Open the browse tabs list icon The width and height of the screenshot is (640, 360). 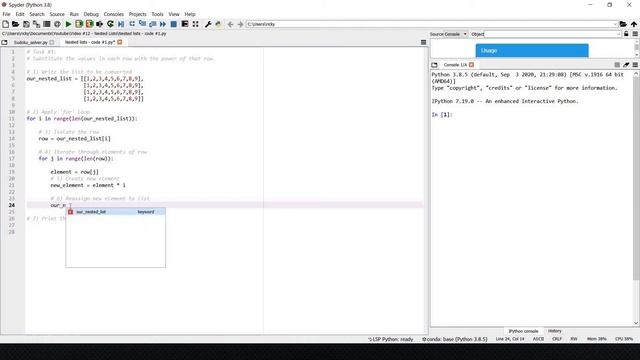click(x=47, y=24)
